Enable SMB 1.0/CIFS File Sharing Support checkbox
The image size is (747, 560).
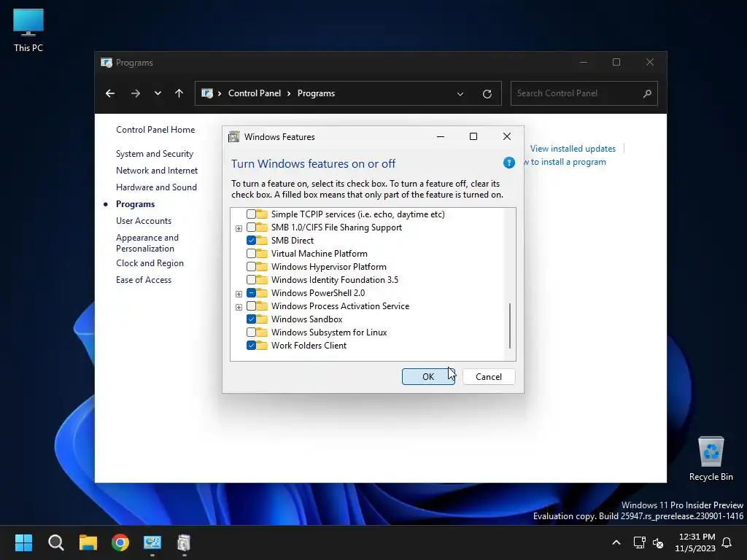[x=251, y=227]
